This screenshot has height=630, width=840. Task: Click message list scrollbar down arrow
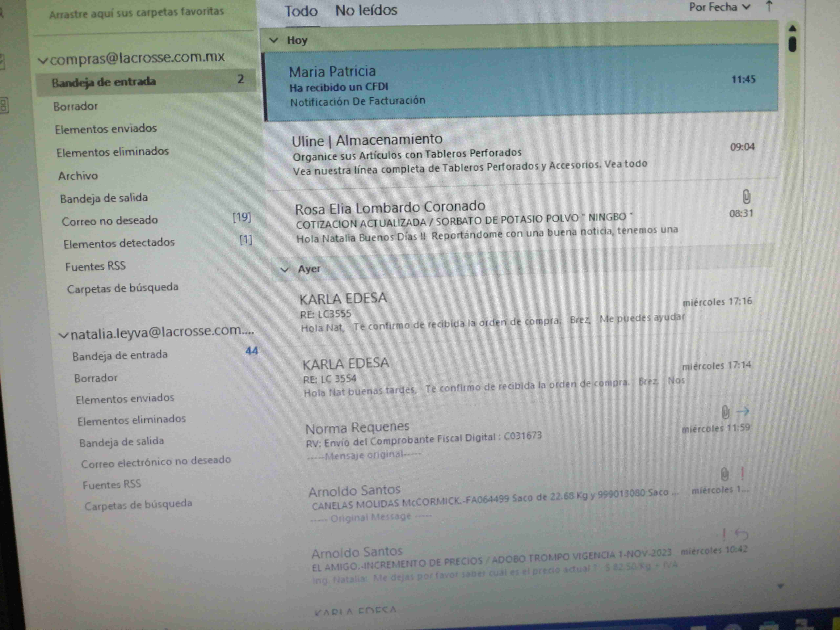point(780,586)
